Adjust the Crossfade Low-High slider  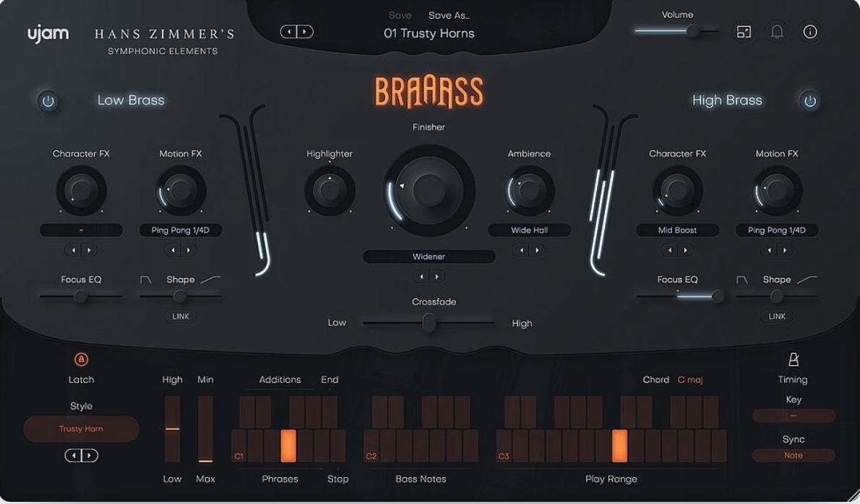[429, 323]
